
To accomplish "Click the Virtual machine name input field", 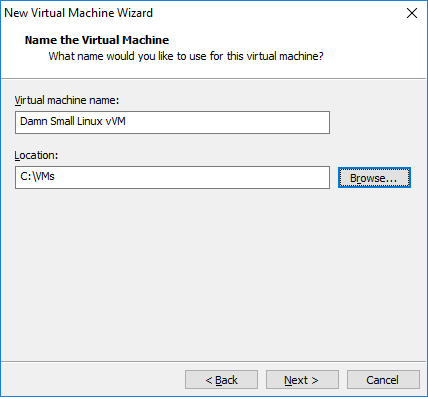I will click(x=172, y=123).
